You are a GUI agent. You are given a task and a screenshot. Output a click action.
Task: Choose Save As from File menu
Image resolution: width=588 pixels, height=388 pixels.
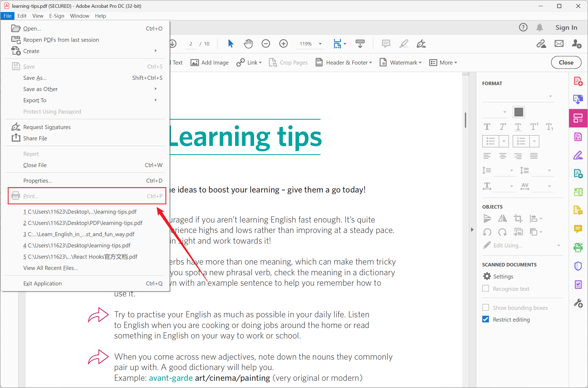(x=35, y=78)
